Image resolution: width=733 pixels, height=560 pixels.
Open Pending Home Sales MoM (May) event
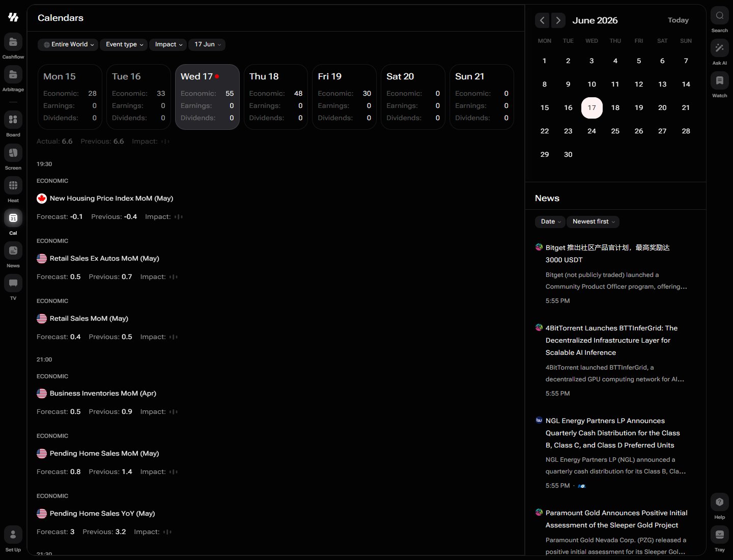(x=104, y=454)
